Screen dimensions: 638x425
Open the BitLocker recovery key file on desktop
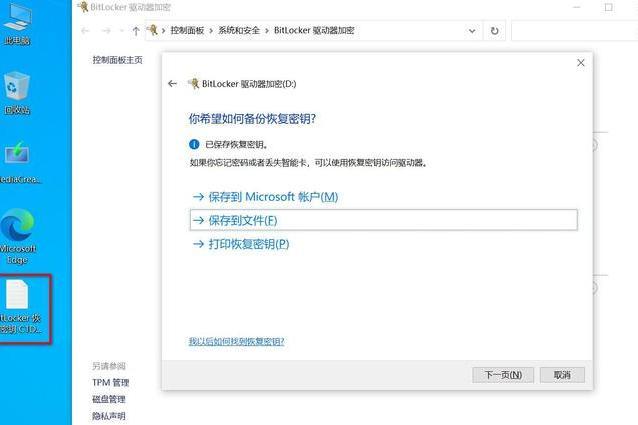[x=20, y=308]
